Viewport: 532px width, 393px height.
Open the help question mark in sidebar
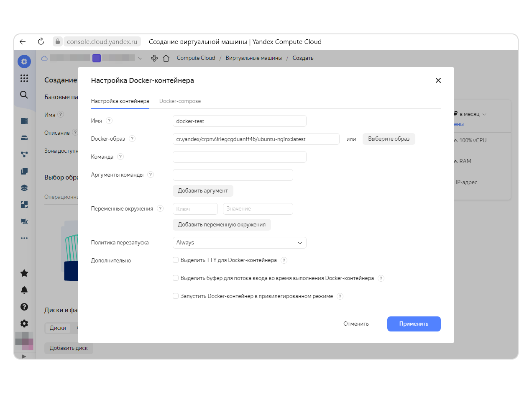pos(24,307)
